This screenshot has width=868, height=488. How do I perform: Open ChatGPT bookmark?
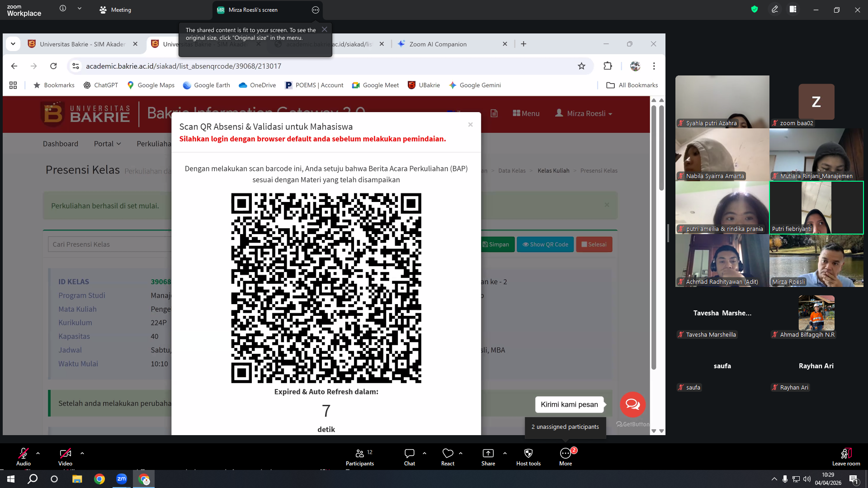click(101, 85)
